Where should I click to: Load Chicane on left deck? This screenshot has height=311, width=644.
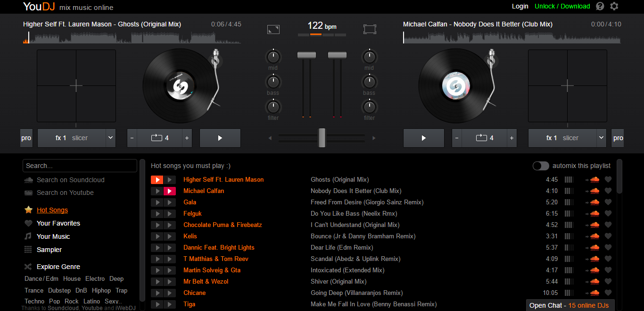[x=157, y=293]
